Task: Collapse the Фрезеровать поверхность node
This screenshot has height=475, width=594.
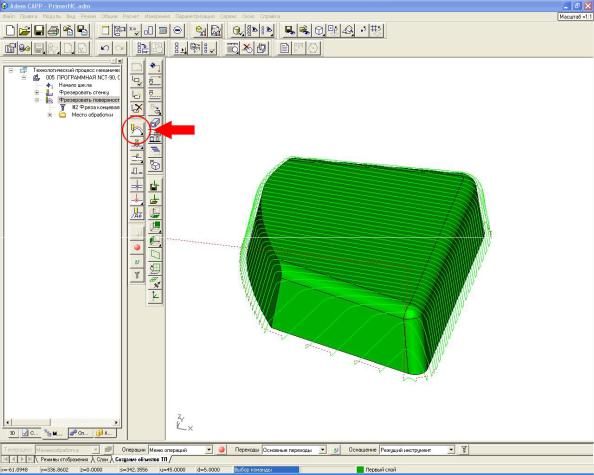Action: 37,100
